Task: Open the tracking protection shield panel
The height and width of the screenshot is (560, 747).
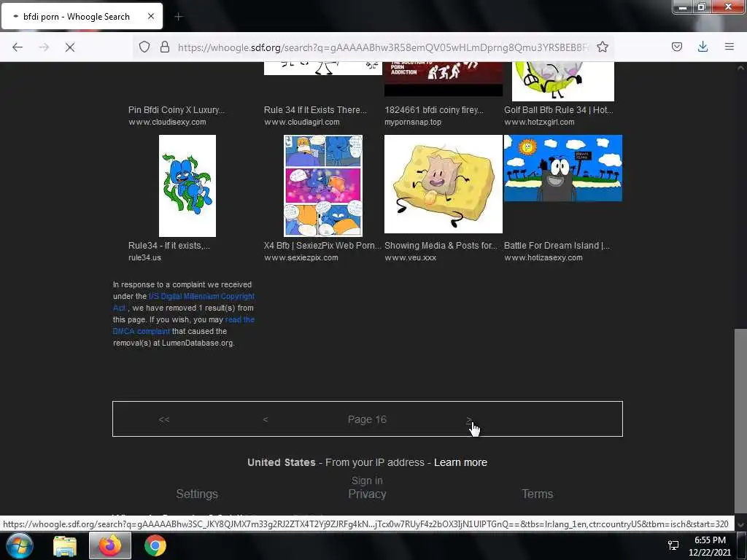Action: (x=144, y=47)
